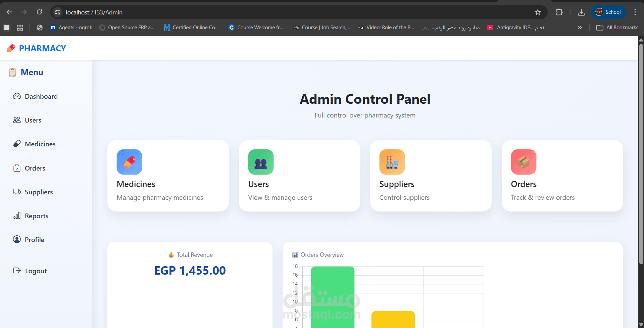Click the green Users card icon
The width and height of the screenshot is (644, 328).
[261, 162]
